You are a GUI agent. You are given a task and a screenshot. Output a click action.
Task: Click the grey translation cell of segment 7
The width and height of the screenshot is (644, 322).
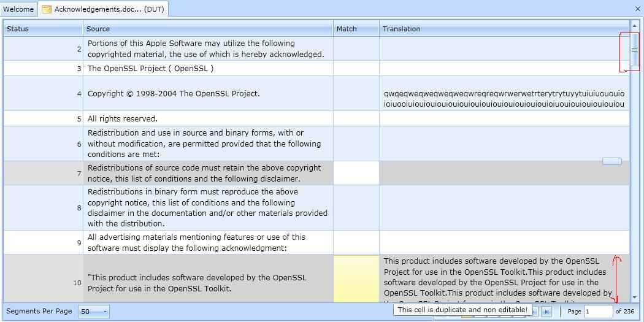click(x=504, y=174)
